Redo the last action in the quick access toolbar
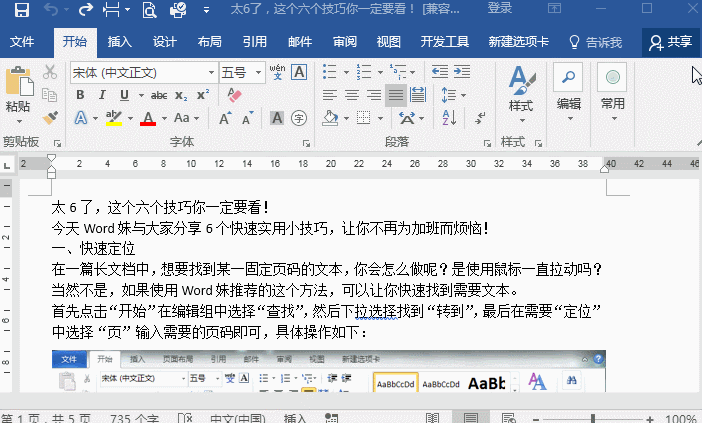Screen dimensions: 702x423 [85, 9]
